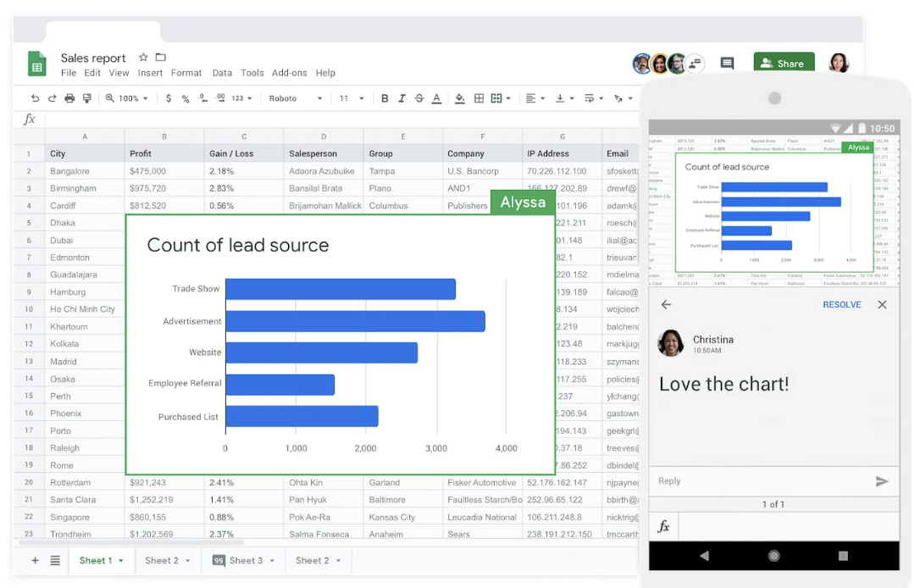Screen dimensions: 920x588
Task: Toggle bold formatting
Action: pos(385,98)
